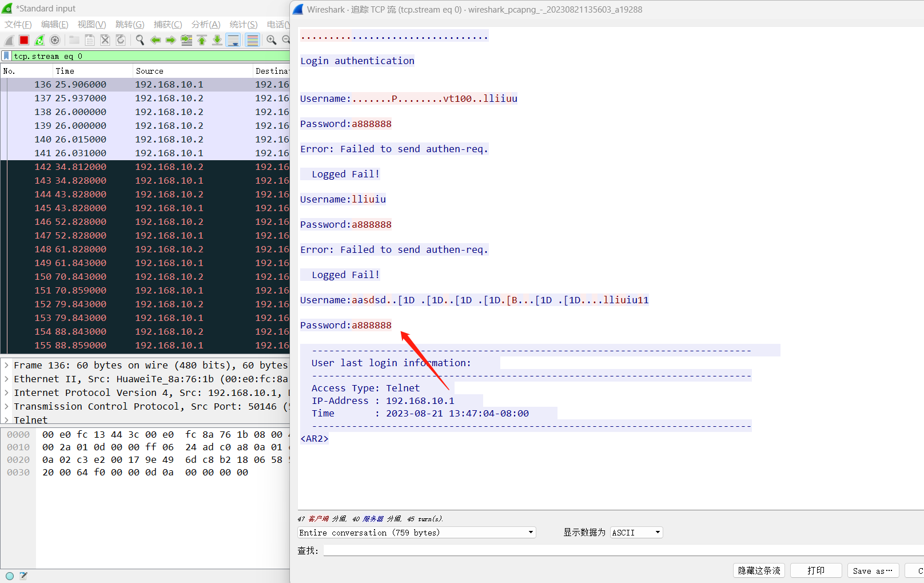Open the 捕获(C) menu
Viewport: 924px width, 583px height.
click(168, 25)
